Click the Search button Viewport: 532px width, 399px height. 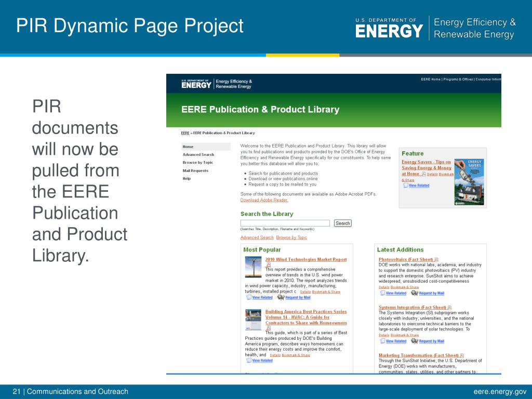click(342, 223)
